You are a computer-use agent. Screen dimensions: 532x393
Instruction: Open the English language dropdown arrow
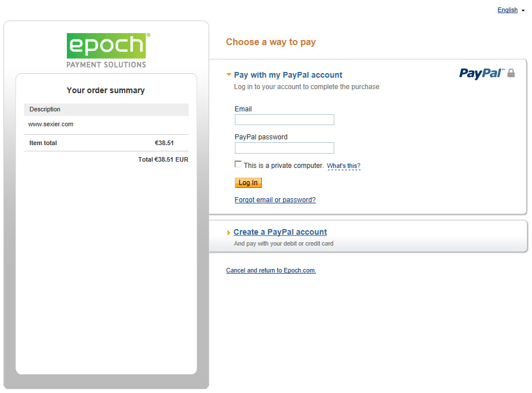(x=523, y=10)
